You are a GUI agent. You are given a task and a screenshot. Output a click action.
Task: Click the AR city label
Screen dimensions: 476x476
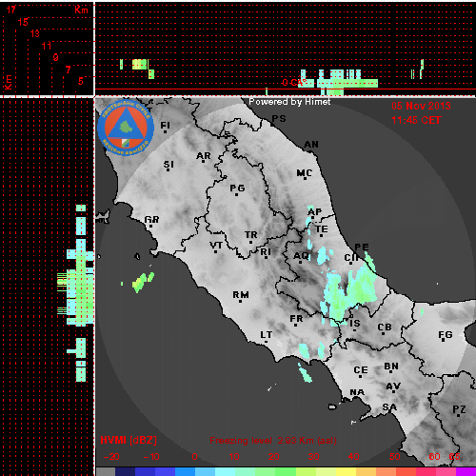(x=204, y=156)
